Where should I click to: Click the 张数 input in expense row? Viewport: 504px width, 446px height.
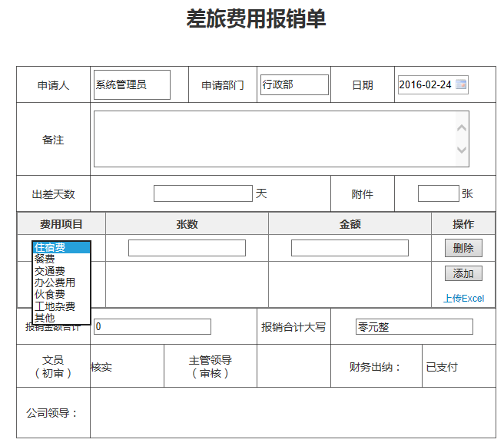click(x=187, y=248)
